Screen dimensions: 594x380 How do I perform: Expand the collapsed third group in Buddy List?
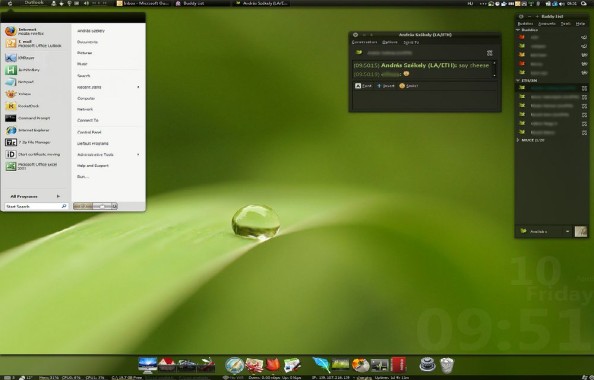(x=518, y=140)
